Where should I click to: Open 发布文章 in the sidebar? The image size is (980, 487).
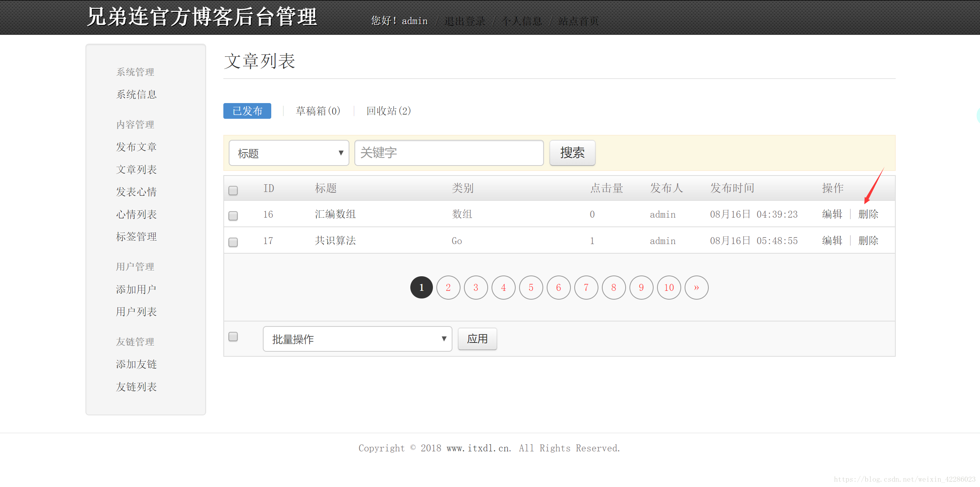pyautogui.click(x=136, y=147)
